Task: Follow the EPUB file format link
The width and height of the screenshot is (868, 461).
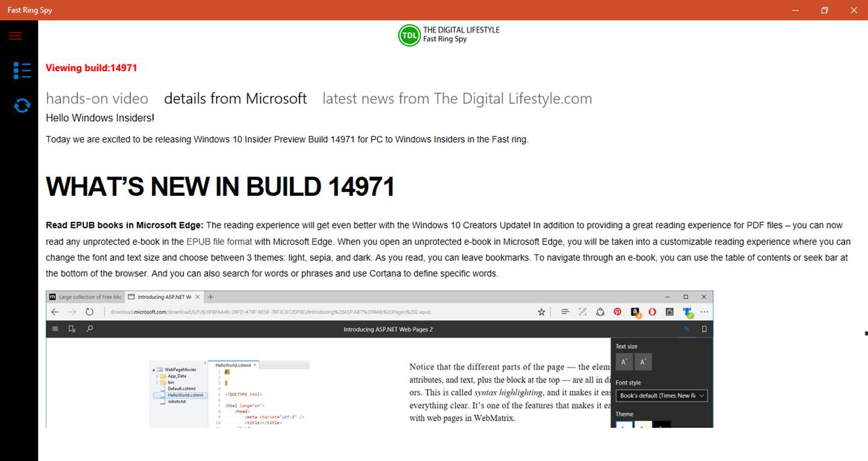Action: coord(219,242)
